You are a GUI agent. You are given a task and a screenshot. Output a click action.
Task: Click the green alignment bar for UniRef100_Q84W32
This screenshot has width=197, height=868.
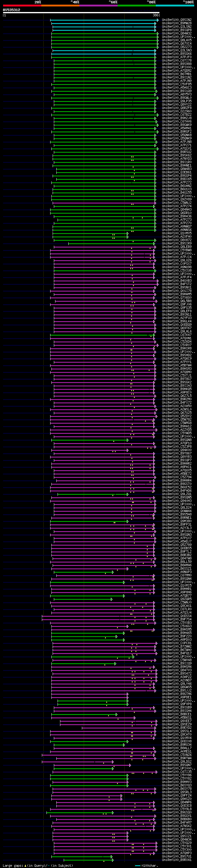pos(105,33)
